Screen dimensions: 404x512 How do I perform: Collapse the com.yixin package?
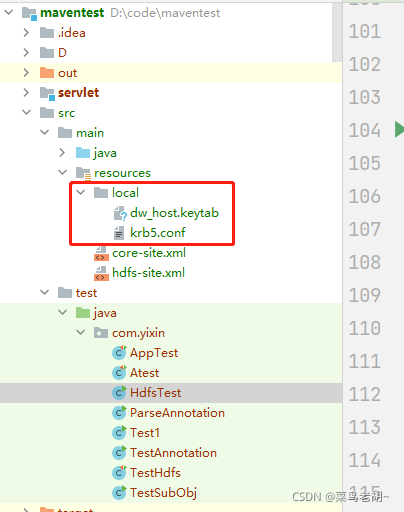pyautogui.click(x=80, y=332)
